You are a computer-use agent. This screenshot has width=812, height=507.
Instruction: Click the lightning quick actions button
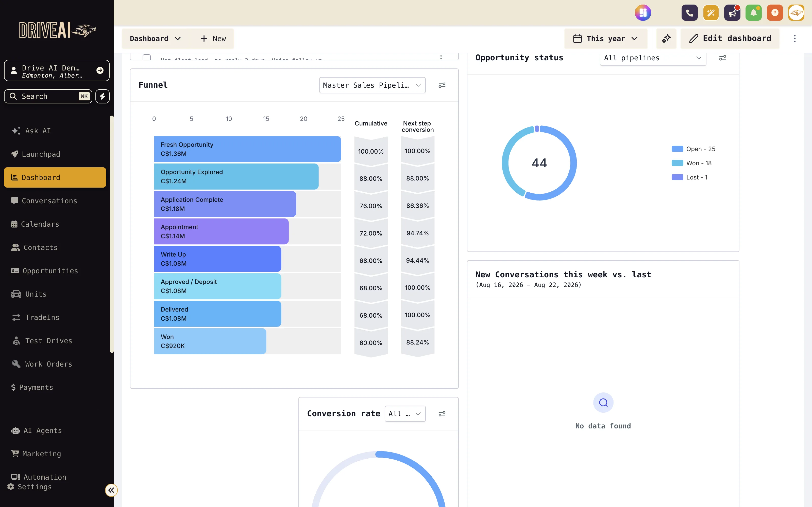tap(103, 96)
